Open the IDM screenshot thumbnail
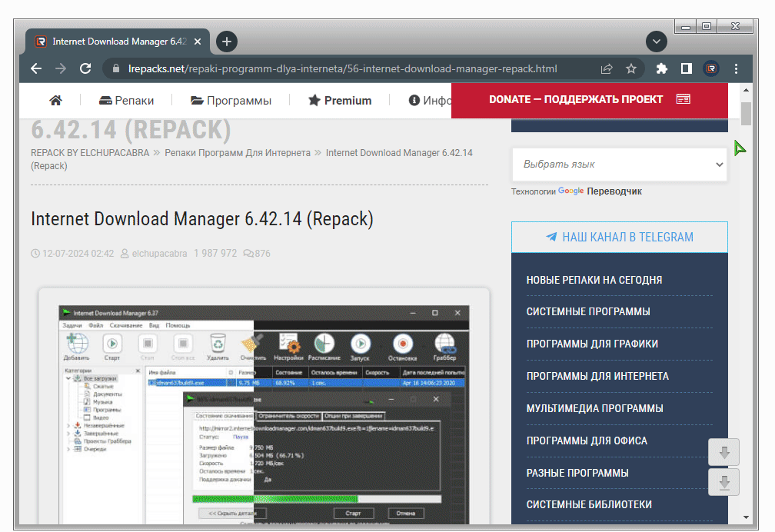Viewport: 775px width, 532px height. point(264,414)
